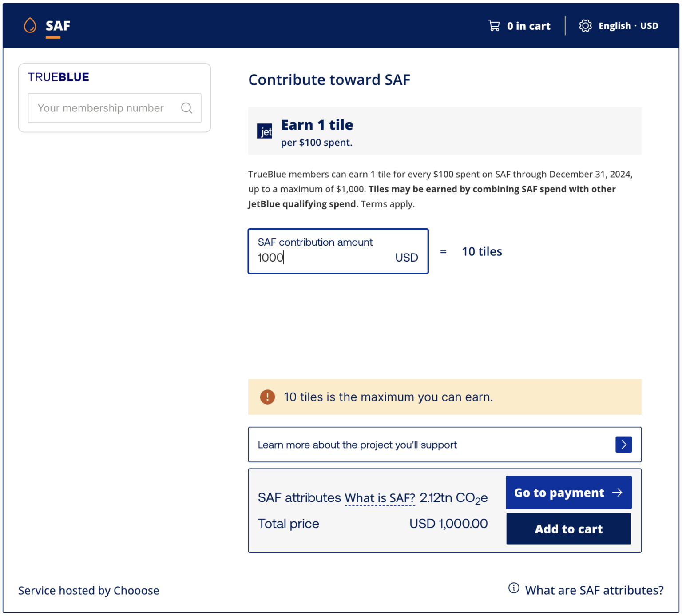
Task: Click the warning exclamation icon
Action: tap(267, 397)
